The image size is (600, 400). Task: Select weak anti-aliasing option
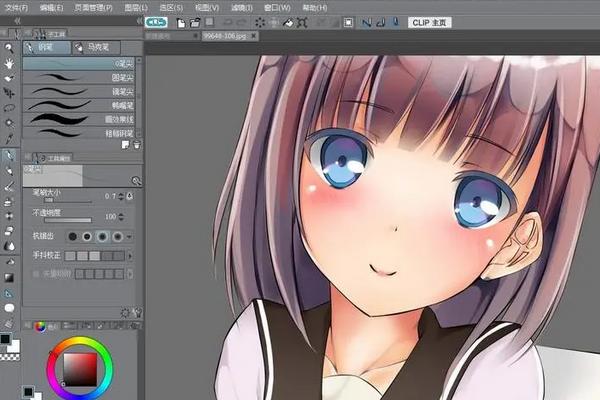[87, 237]
